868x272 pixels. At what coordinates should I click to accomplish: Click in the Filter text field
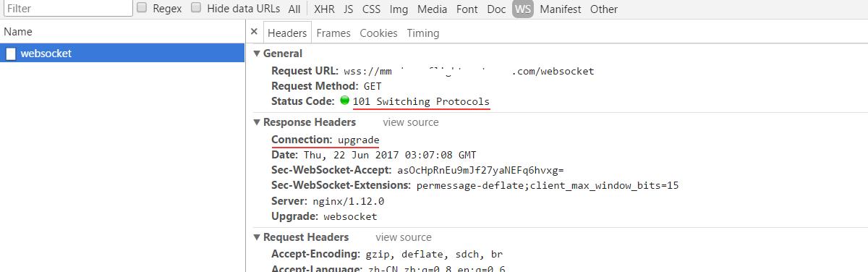[x=67, y=9]
